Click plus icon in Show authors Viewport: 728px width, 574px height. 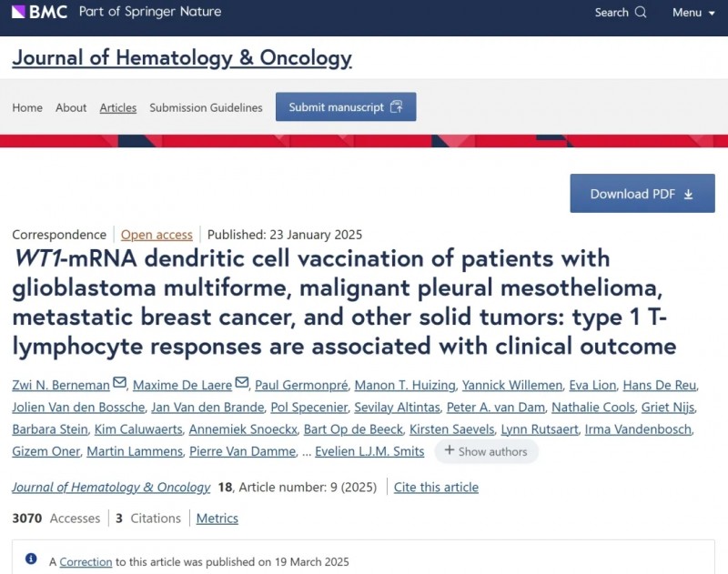pyautogui.click(x=449, y=450)
